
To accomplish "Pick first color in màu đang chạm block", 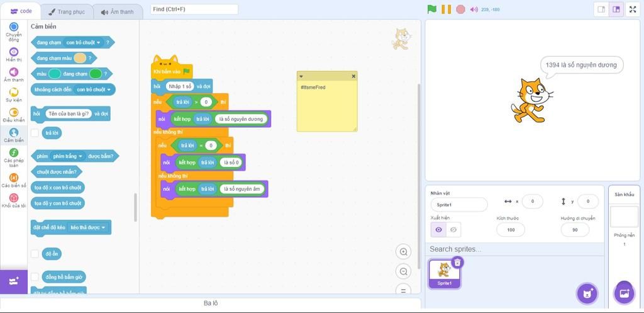I will (x=55, y=74).
